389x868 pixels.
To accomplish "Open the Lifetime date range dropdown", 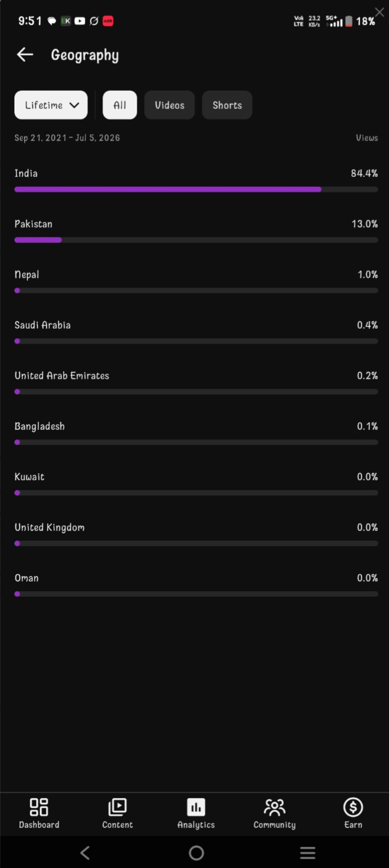I will 51,105.
